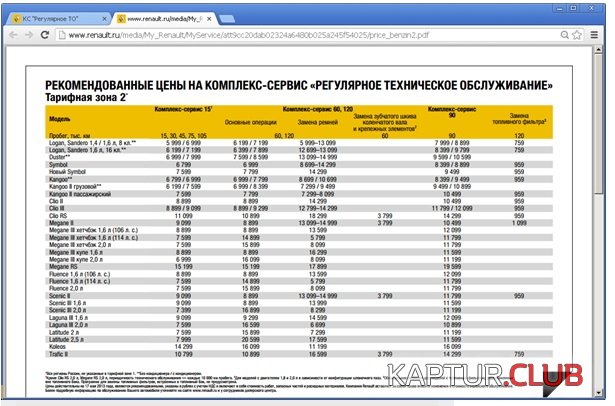This screenshot has width=615, height=406.
Task: Click the "Latitude 2 л" model name
Action: (x=64, y=332)
